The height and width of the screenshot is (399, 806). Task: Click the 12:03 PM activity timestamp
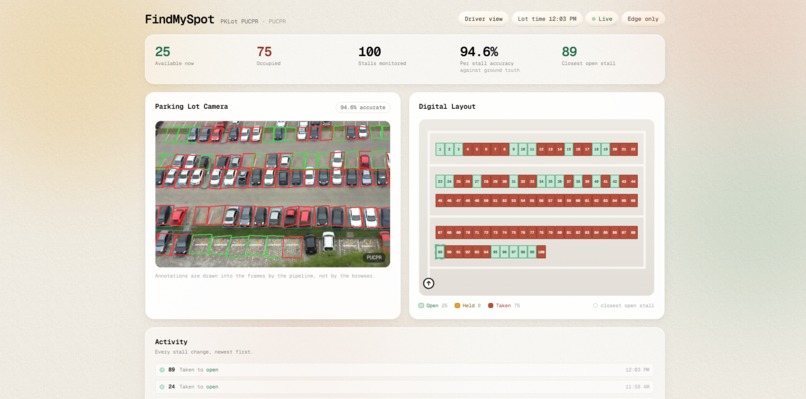coord(637,370)
